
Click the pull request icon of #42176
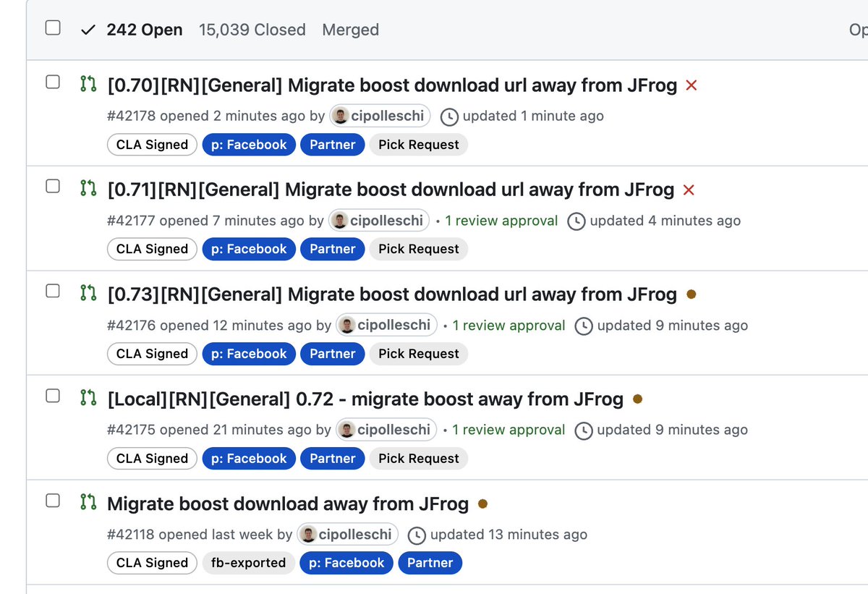(x=88, y=294)
